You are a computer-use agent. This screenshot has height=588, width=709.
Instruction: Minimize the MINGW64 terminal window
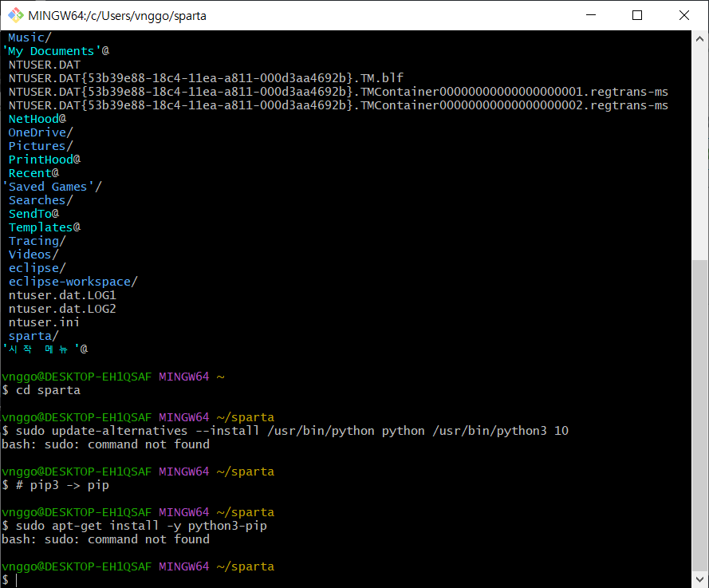tap(590, 15)
